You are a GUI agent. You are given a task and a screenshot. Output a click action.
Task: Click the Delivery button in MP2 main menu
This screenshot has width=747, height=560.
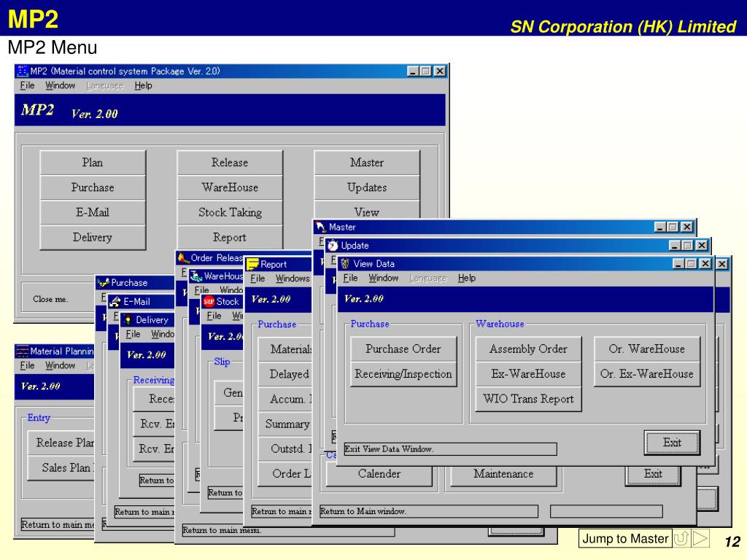[x=93, y=237]
